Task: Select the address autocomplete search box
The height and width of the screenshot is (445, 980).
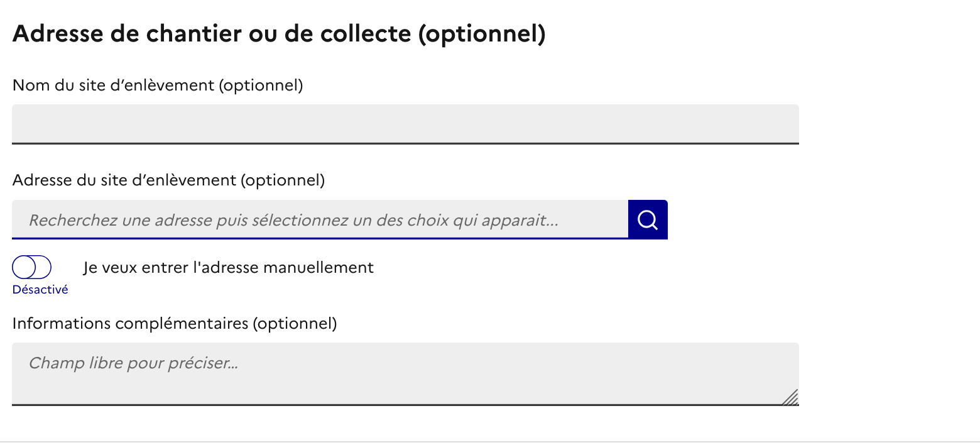Action: [x=320, y=219]
